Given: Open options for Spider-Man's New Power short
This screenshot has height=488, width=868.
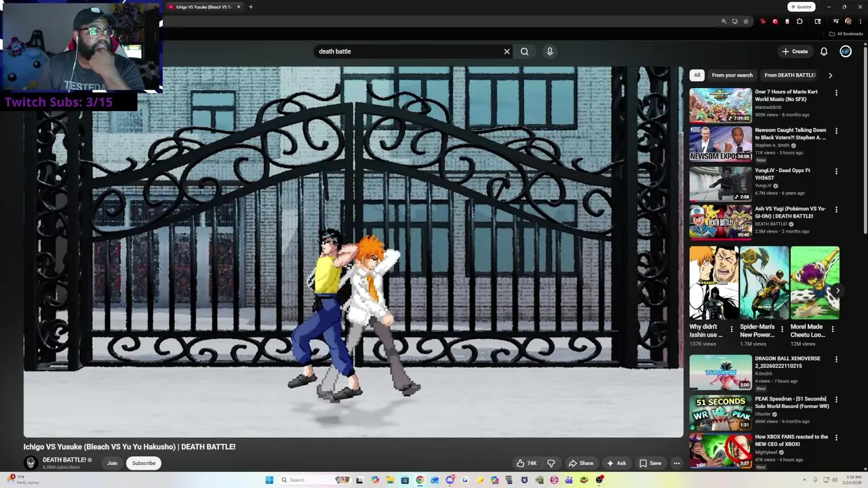Looking at the screenshot, I should 782,329.
